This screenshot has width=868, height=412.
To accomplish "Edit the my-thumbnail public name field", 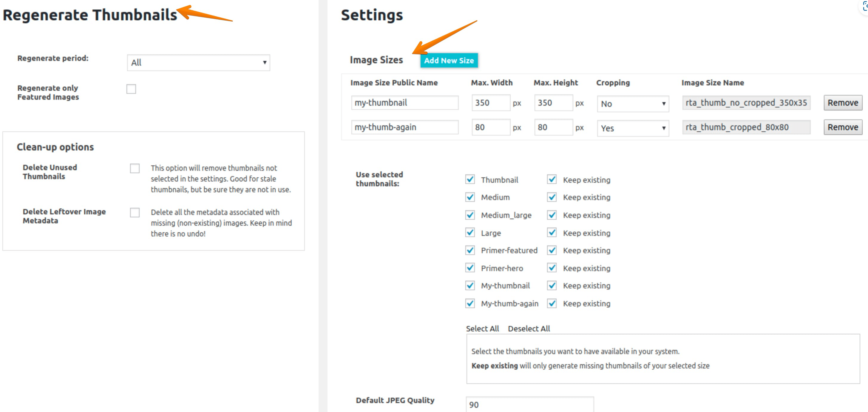I will [x=405, y=102].
